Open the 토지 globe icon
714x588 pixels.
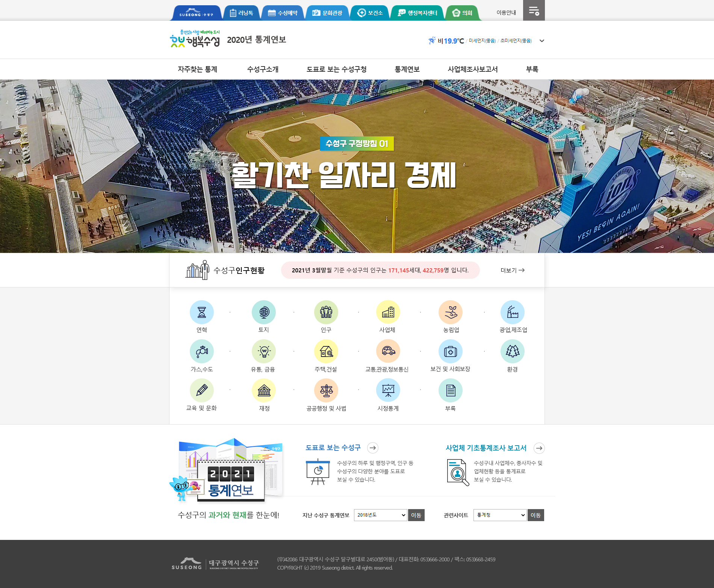(x=264, y=312)
